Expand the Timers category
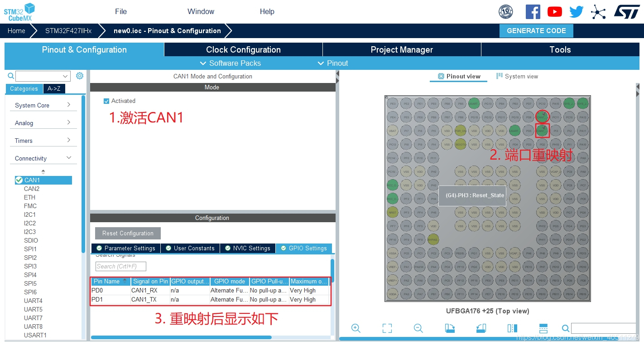The height and width of the screenshot is (346, 644). pos(43,141)
